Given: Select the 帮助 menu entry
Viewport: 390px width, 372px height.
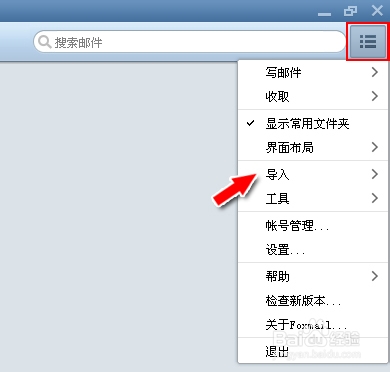Looking at the screenshot, I should click(x=313, y=276).
